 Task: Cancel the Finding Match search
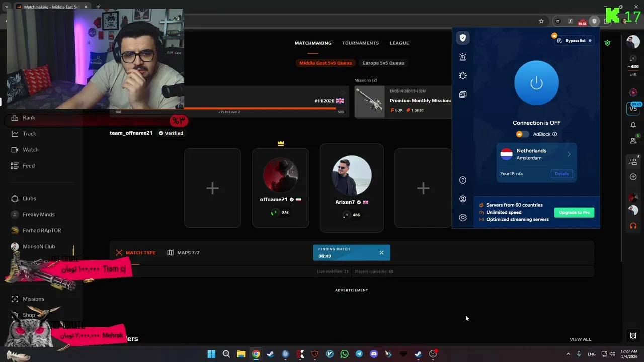[381, 253]
